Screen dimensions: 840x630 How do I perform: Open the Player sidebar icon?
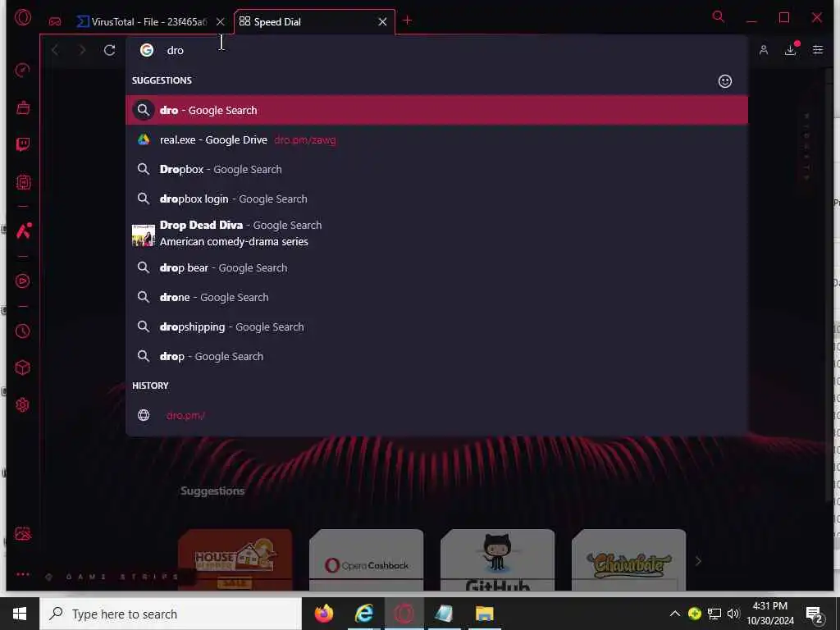tap(22, 281)
